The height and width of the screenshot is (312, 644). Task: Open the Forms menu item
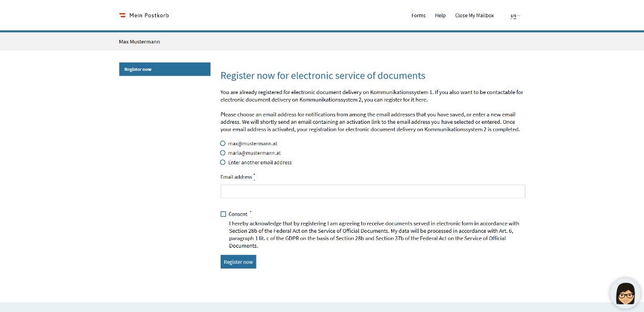pyautogui.click(x=419, y=15)
